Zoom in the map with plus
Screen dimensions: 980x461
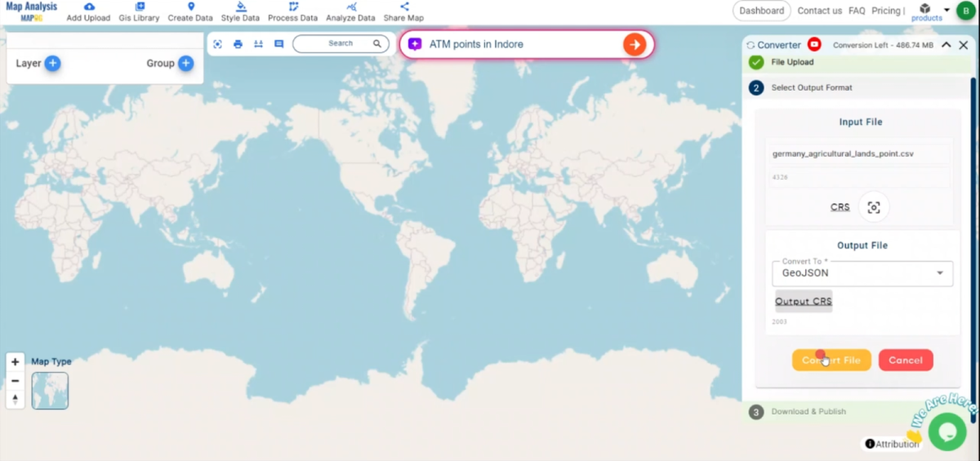(15, 362)
